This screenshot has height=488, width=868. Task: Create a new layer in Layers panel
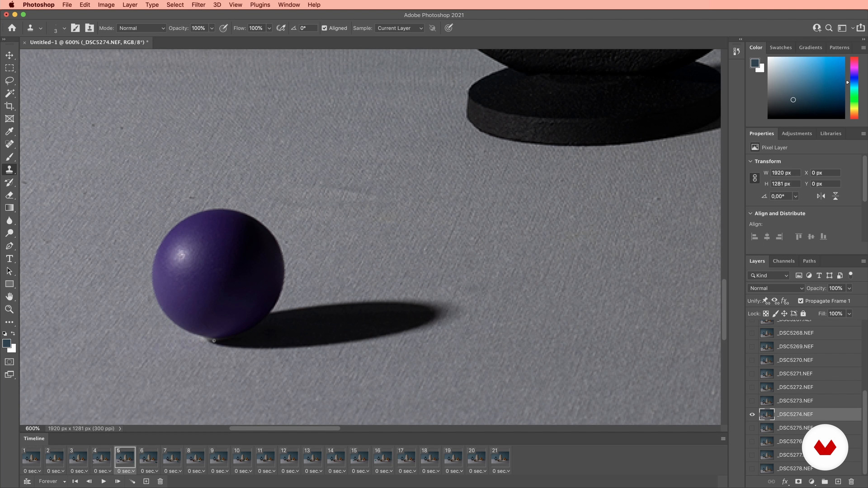[838, 482]
